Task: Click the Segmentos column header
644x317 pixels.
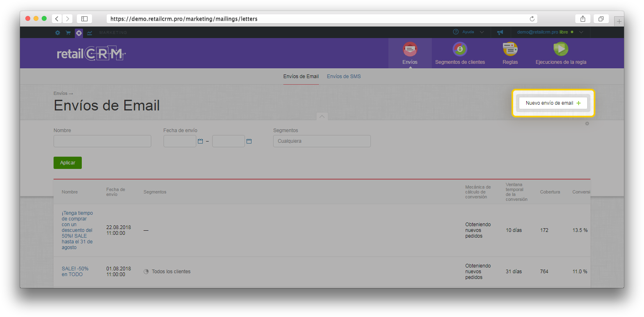Action: (155, 192)
